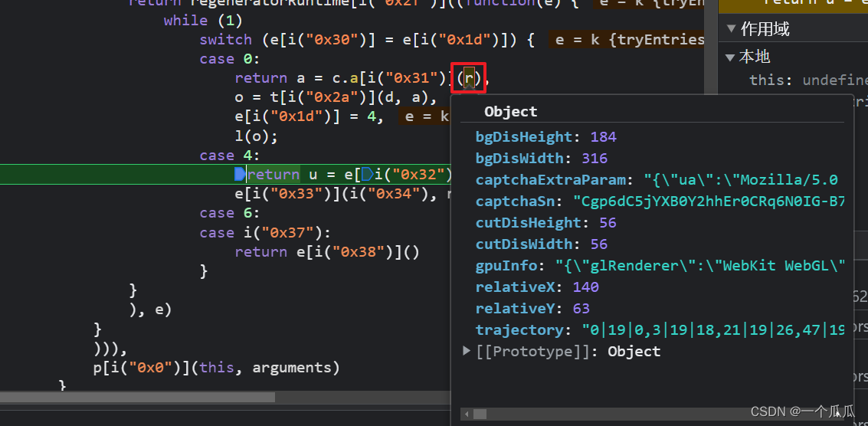Click the 'case 6:' code line
Screen dimensions: 868x426
tap(230, 213)
